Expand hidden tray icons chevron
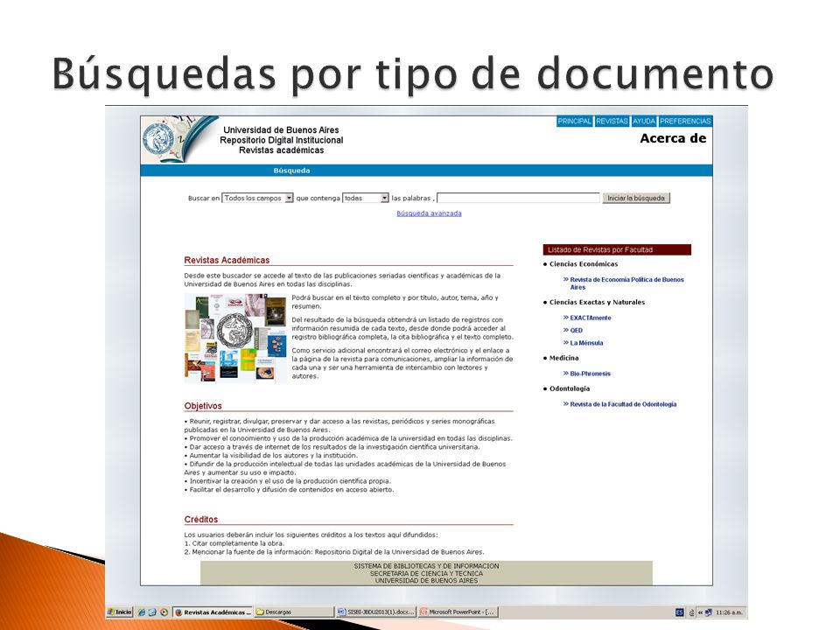Screen dimensions: 840x630 [700, 612]
